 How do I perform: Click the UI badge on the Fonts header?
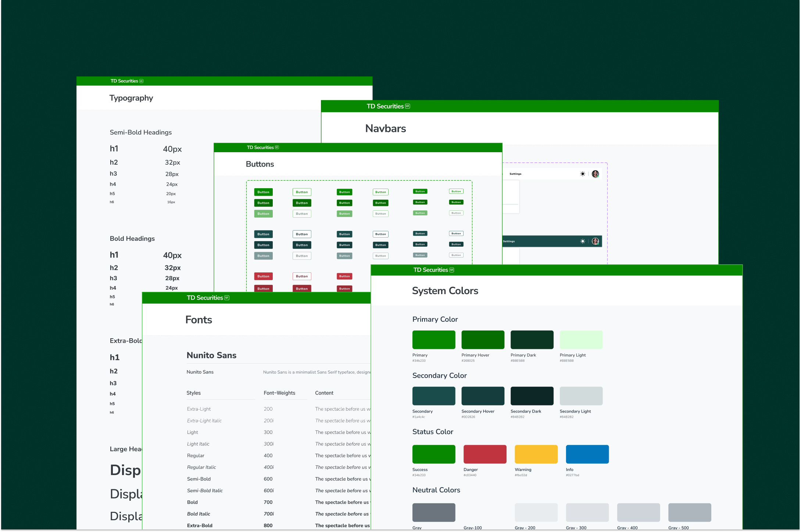(x=226, y=298)
